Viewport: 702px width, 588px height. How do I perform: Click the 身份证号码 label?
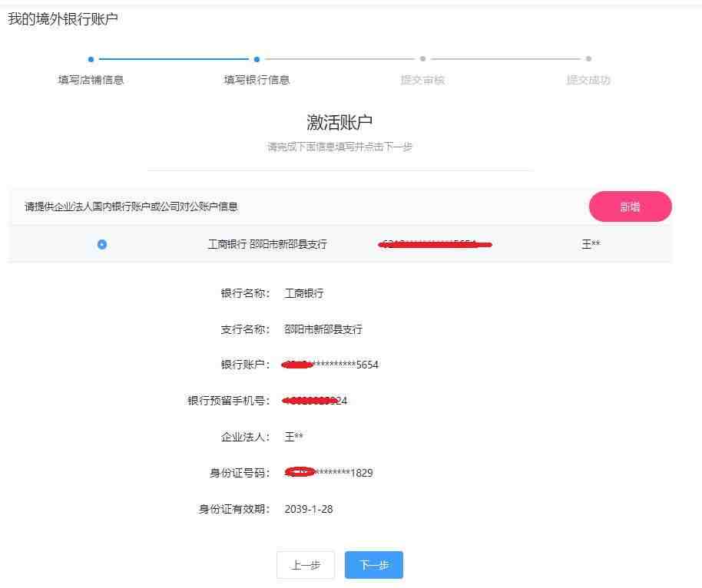tap(240, 473)
